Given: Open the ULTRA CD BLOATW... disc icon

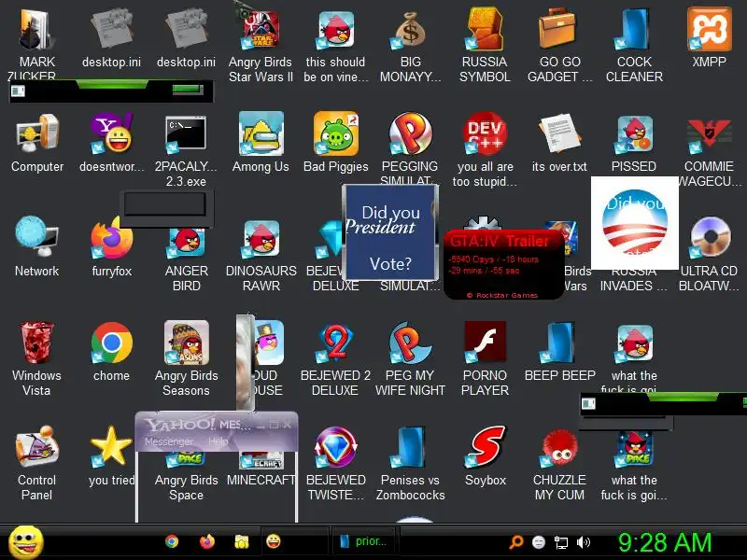Looking at the screenshot, I should (710, 238).
